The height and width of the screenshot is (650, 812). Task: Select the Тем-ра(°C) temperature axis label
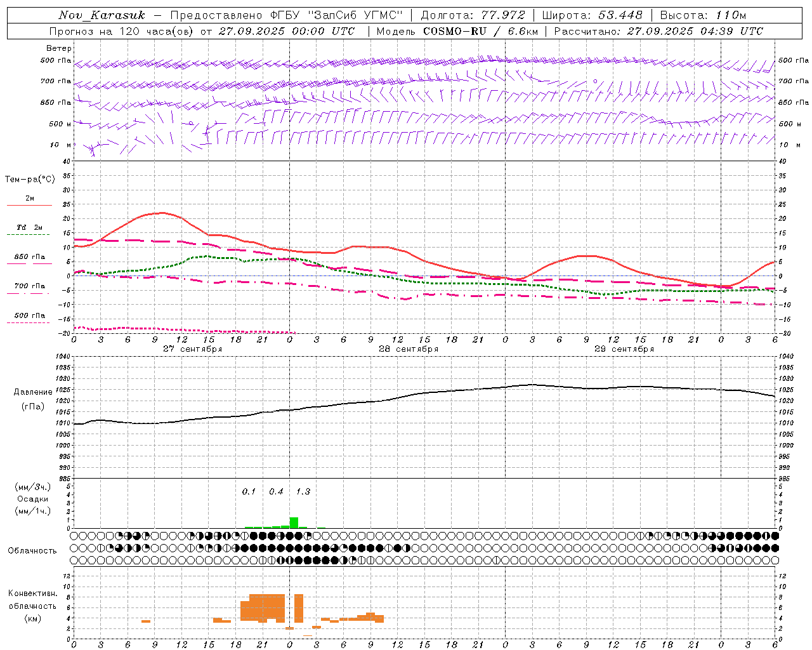click(30, 180)
